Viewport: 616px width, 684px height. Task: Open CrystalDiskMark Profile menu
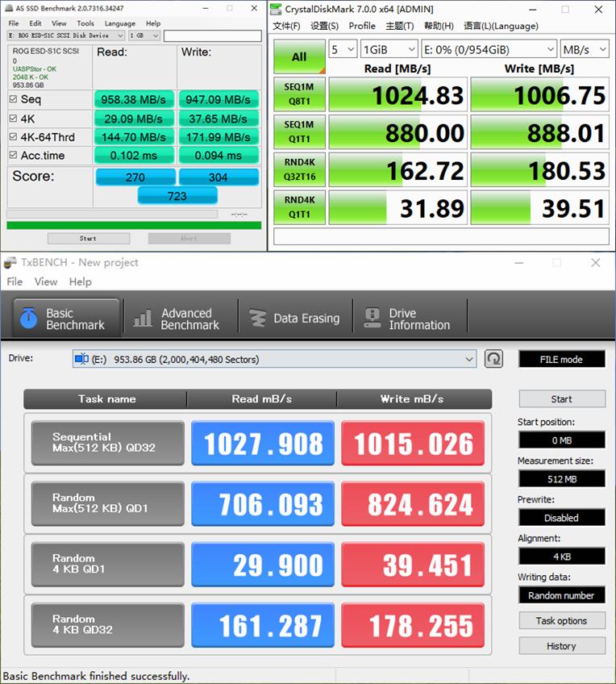(362, 26)
